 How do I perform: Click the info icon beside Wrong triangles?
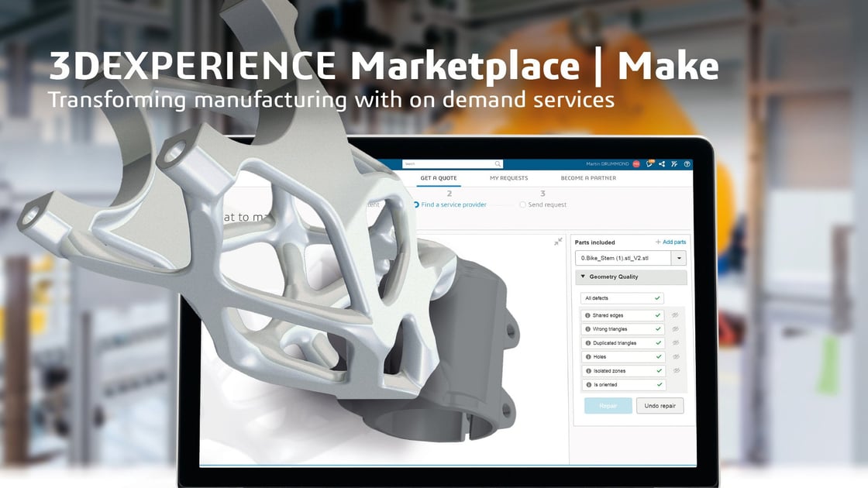click(x=587, y=328)
